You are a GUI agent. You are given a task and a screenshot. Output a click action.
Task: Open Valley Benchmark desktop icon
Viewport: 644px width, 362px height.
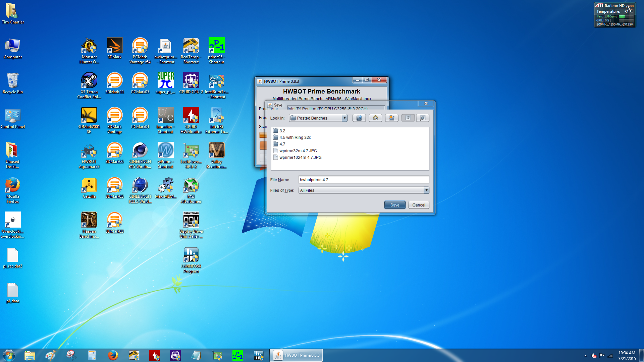(x=216, y=156)
